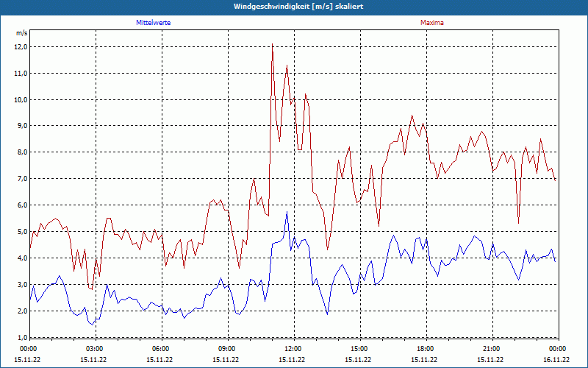
Task: Click the '09:00' time axis label
Action: [x=228, y=348]
